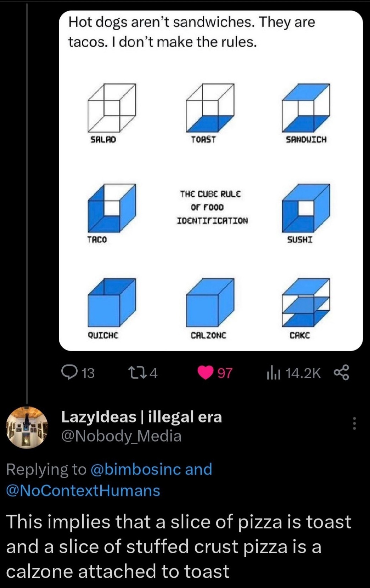Open the @bimbosinc mention link
Screen dimensions: 370x588
(136, 469)
